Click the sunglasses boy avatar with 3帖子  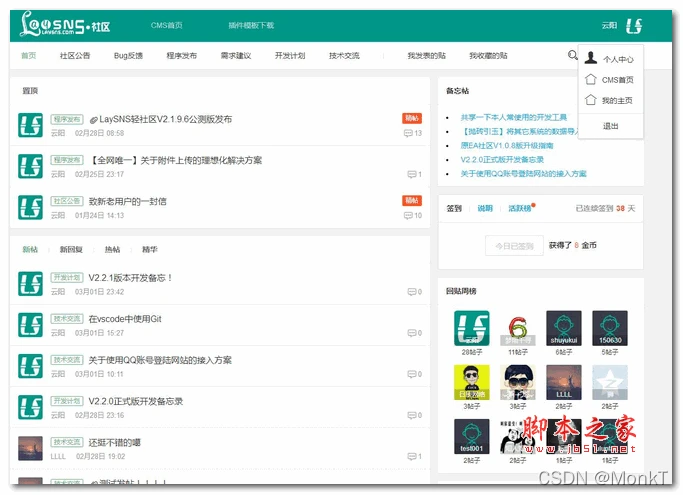click(517, 382)
